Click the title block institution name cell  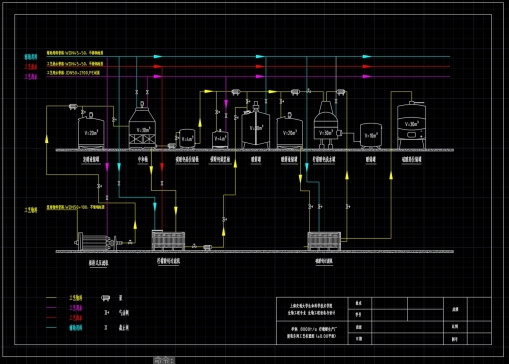(x=312, y=309)
